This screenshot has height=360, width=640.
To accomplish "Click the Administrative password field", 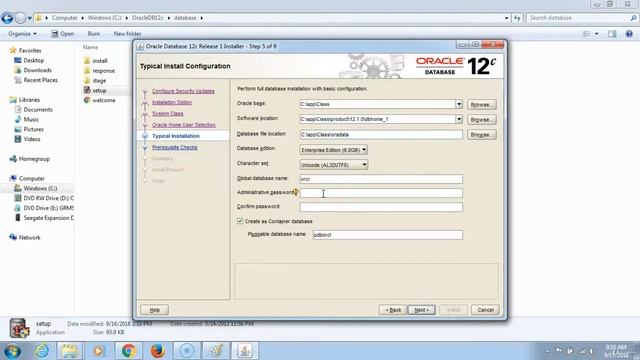I will point(381,193).
